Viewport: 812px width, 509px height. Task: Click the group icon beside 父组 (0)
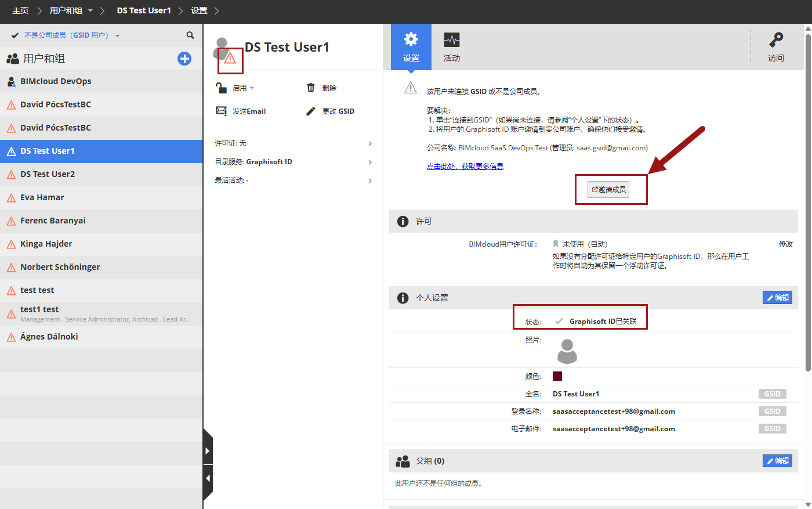coord(403,461)
